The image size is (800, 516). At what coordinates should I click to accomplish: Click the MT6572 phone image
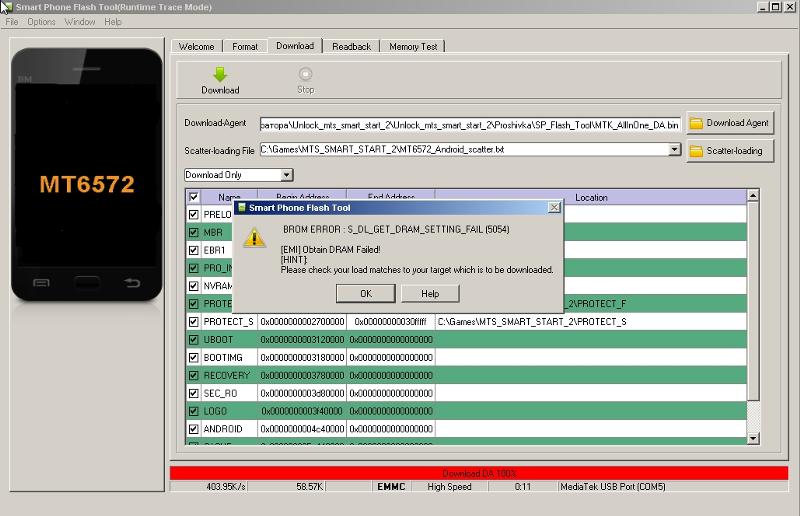[x=87, y=175]
